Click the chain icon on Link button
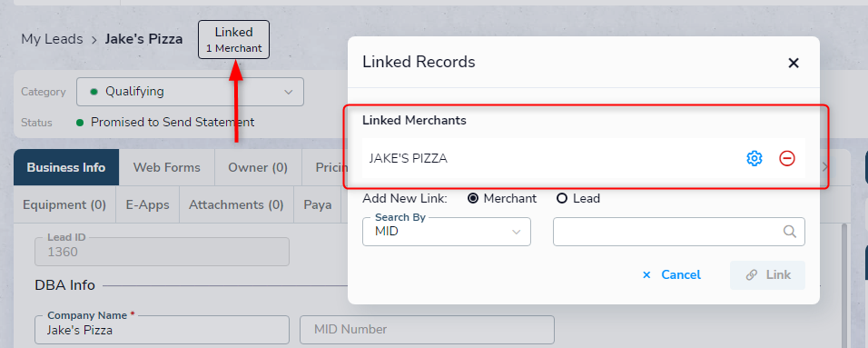 click(x=751, y=274)
